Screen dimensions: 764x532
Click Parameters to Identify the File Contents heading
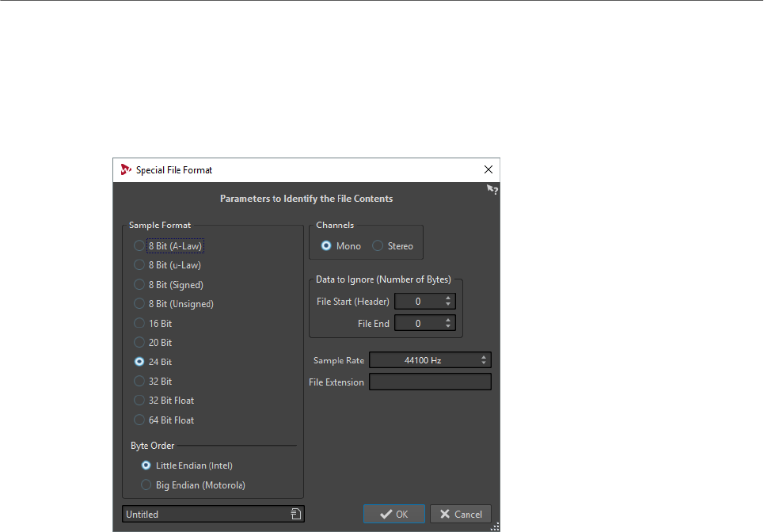[306, 198]
